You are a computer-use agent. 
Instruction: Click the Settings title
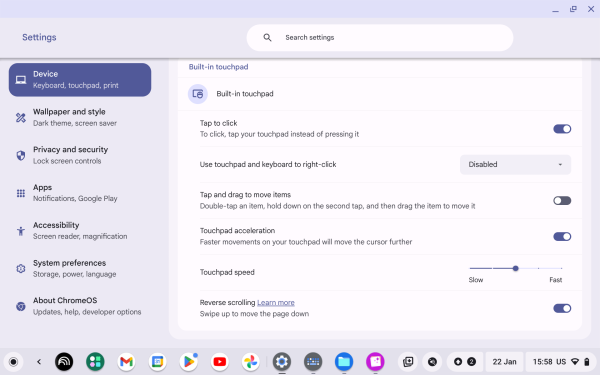(x=39, y=38)
